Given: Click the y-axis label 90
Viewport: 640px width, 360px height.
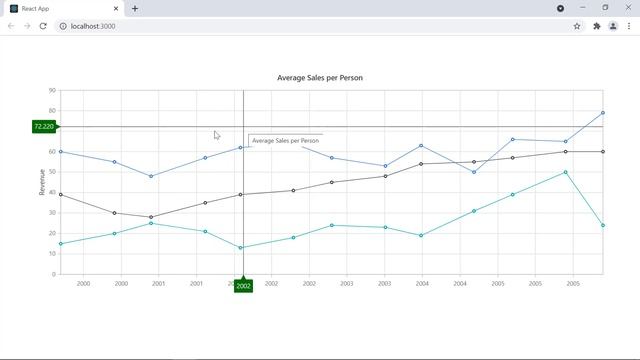Looking at the screenshot, I should (x=52, y=90).
